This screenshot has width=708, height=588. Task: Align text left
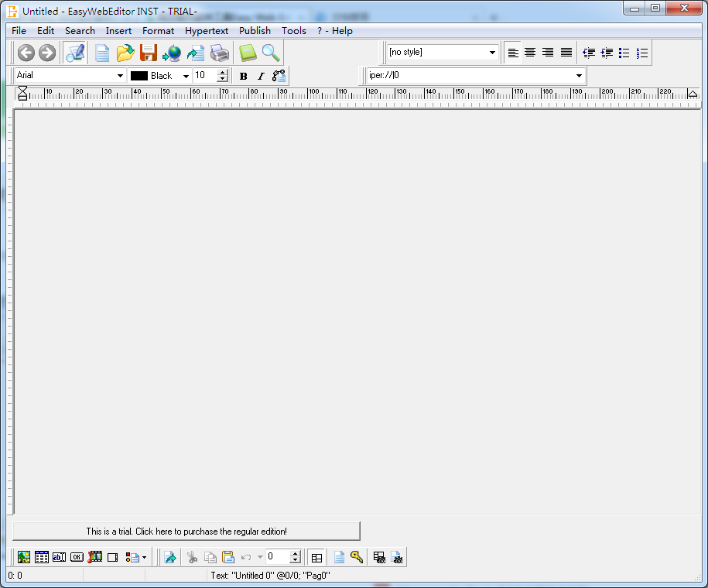pos(513,53)
